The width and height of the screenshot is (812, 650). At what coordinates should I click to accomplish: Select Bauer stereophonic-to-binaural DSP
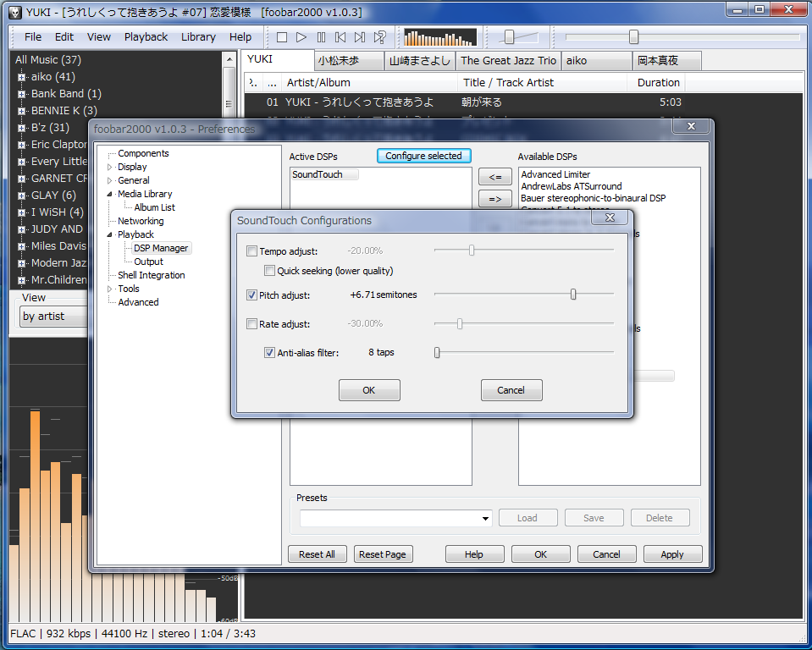[594, 198]
